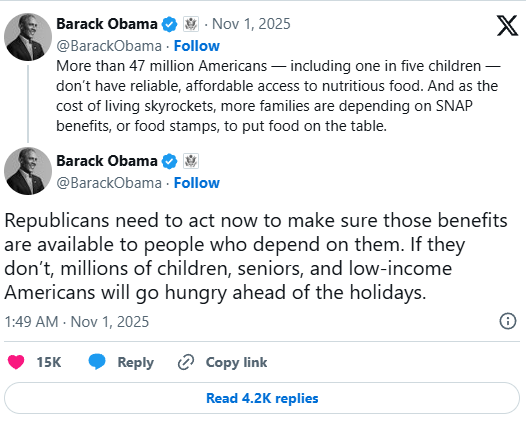Click the blue reply bubble icon
This screenshot has width=526, height=424.
97,362
